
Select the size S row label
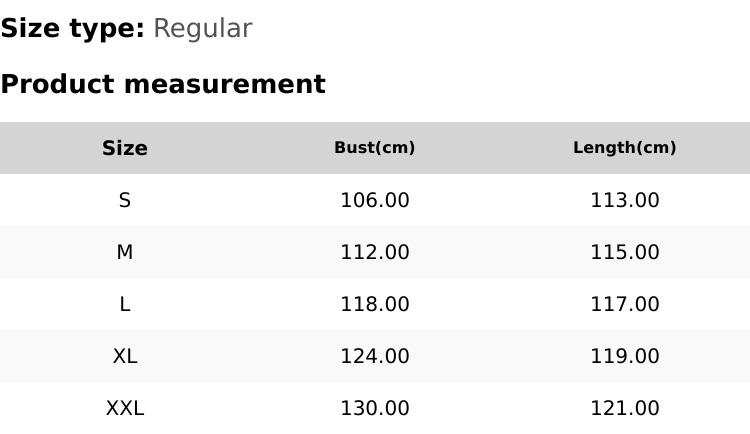125,200
